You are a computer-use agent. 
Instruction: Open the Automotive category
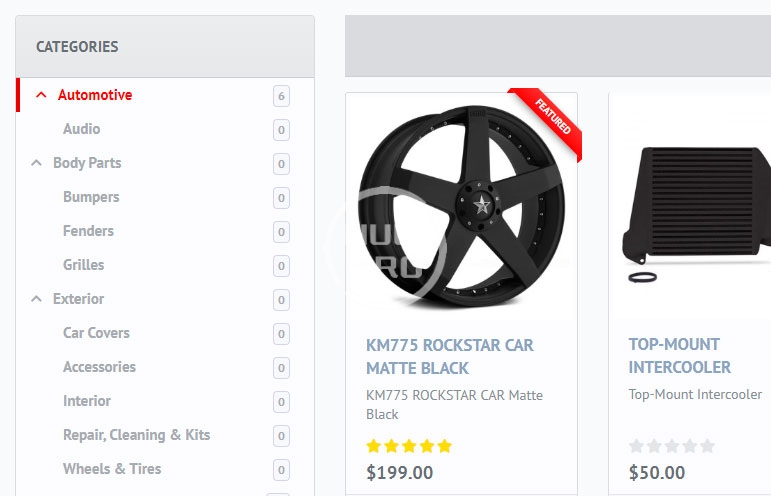pyautogui.click(x=95, y=95)
